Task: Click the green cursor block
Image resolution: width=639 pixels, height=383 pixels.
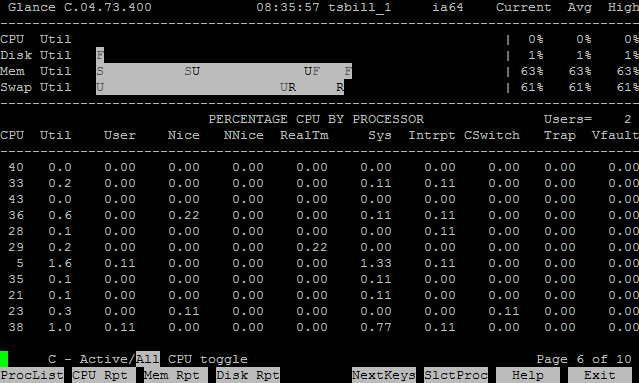Action: tap(4, 359)
